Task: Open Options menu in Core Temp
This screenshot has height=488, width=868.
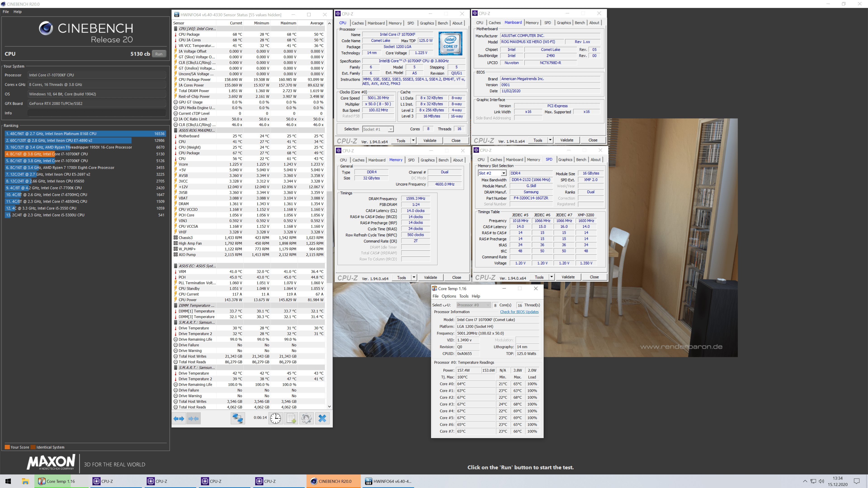Action: tap(448, 296)
